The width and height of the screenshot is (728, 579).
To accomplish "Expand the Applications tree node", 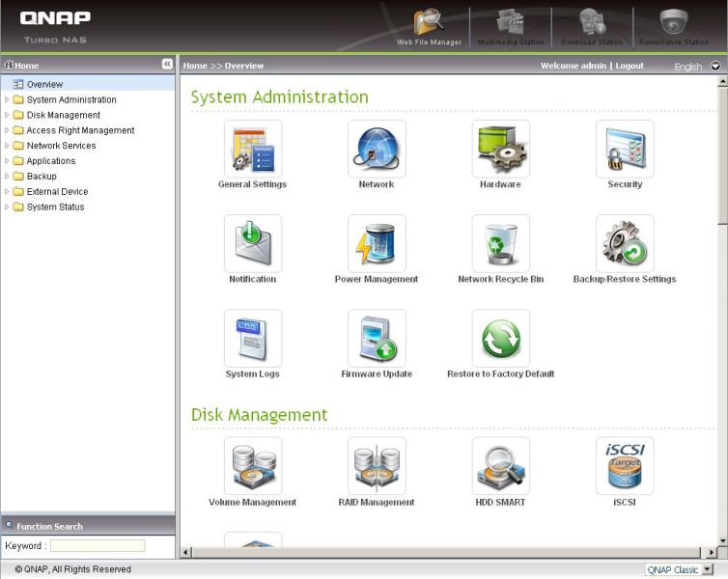I will tap(7, 160).
